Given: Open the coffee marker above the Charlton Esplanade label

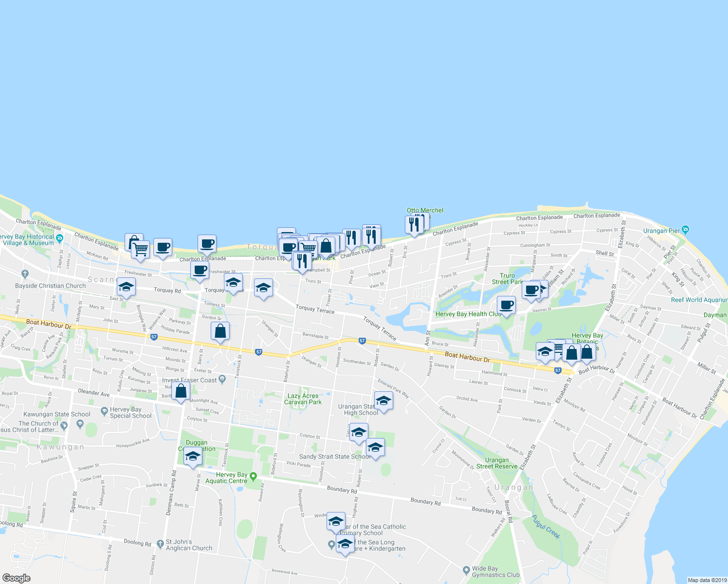Looking at the screenshot, I should pos(207,244).
